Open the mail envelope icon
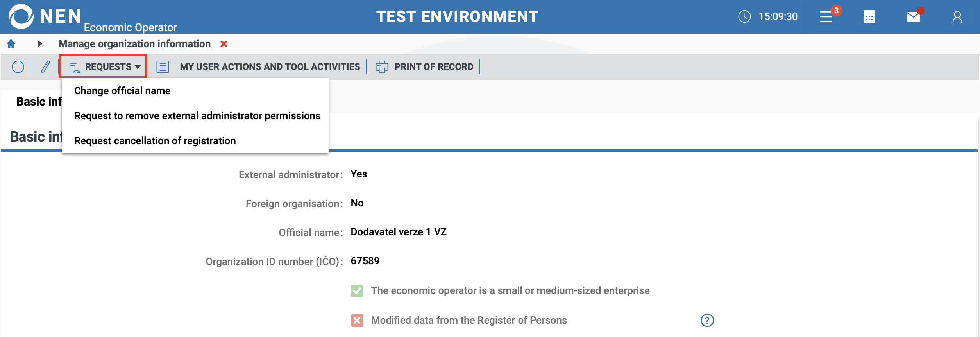 (x=913, y=17)
